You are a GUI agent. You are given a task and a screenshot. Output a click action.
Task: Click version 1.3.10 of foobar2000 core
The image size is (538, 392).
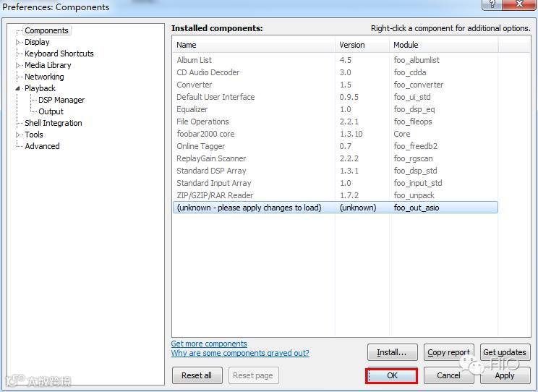[x=351, y=134]
